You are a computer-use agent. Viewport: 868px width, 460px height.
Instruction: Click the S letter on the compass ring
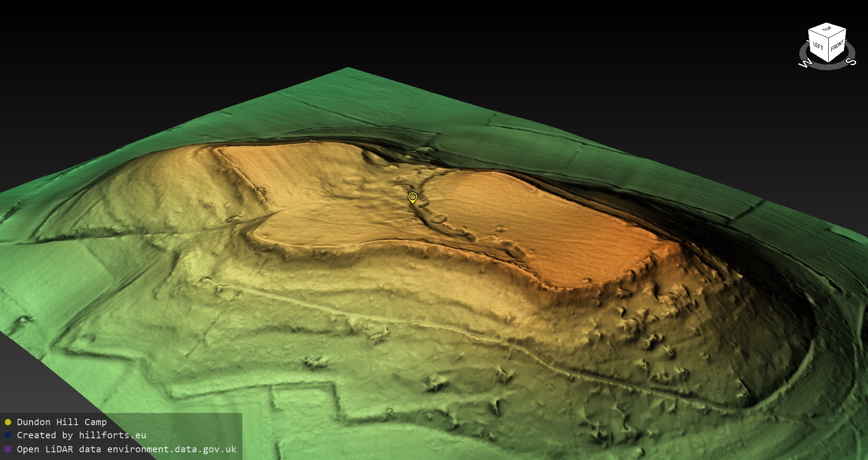tap(851, 62)
